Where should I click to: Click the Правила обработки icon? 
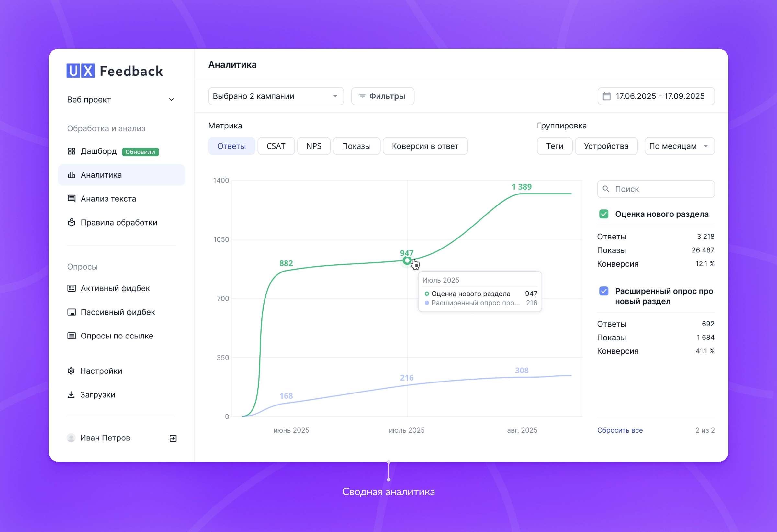[x=72, y=222]
